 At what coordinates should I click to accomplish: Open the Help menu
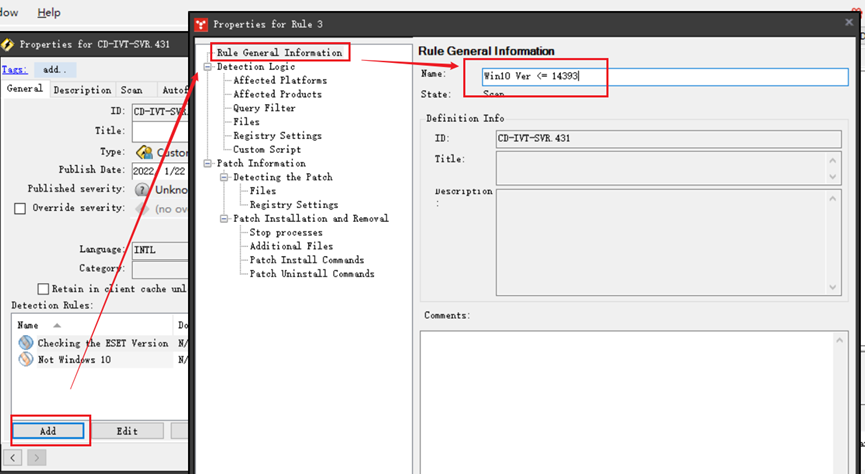[x=49, y=13]
